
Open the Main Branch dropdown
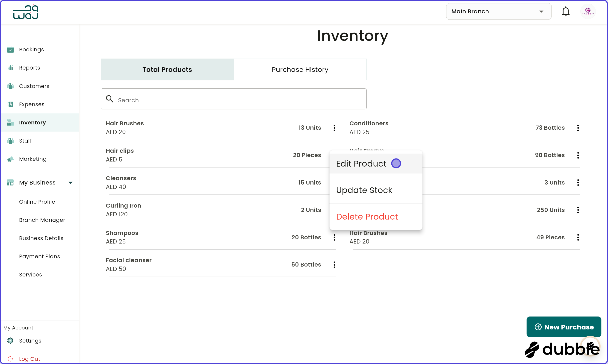coord(498,11)
